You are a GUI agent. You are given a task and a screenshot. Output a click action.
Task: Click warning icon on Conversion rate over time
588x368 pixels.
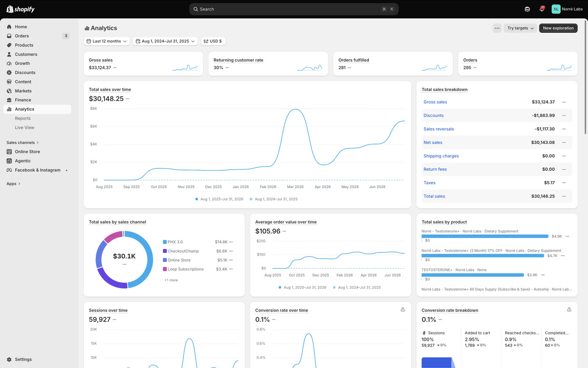(403, 310)
